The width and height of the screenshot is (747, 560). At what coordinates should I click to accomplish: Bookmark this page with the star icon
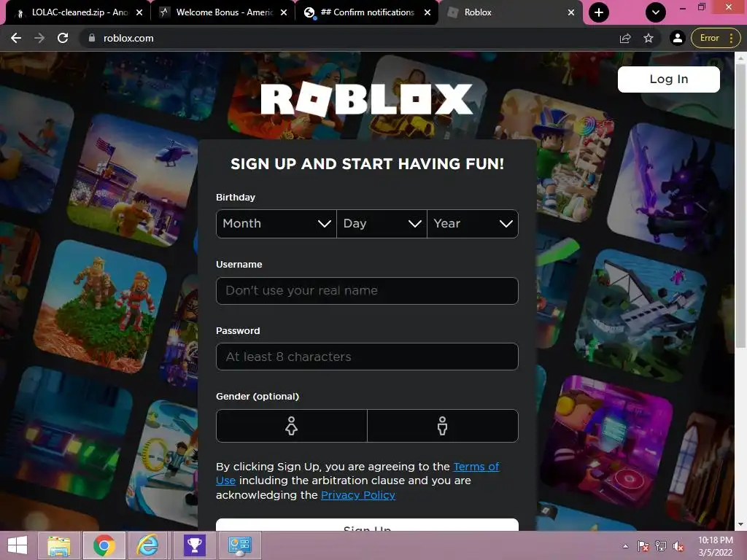tap(649, 38)
